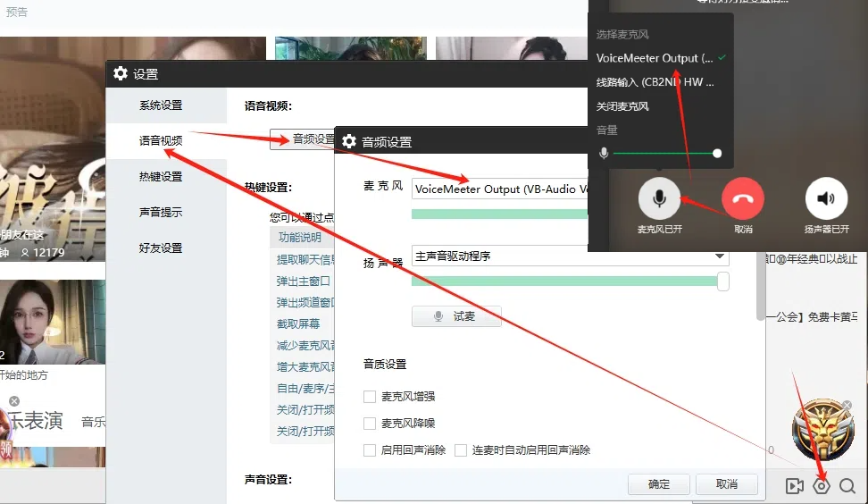Click the '音乐' category label
The image size is (868, 504).
tap(93, 422)
